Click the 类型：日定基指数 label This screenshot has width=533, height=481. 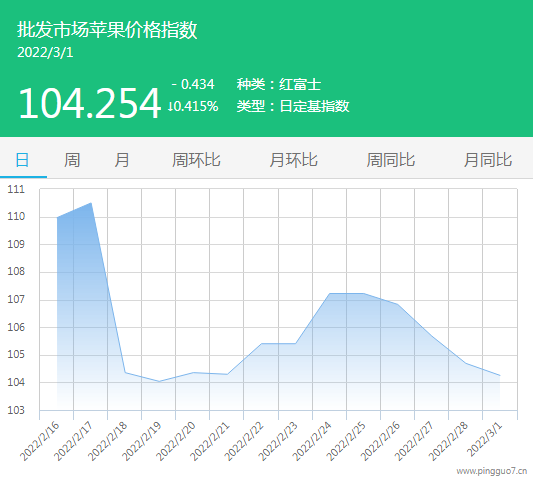[293, 106]
